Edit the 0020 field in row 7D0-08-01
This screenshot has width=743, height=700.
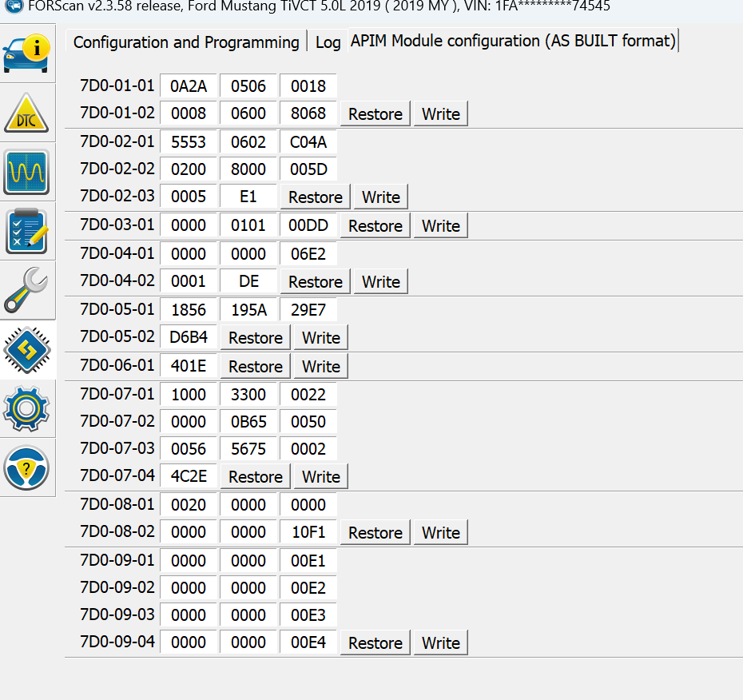pyautogui.click(x=189, y=505)
